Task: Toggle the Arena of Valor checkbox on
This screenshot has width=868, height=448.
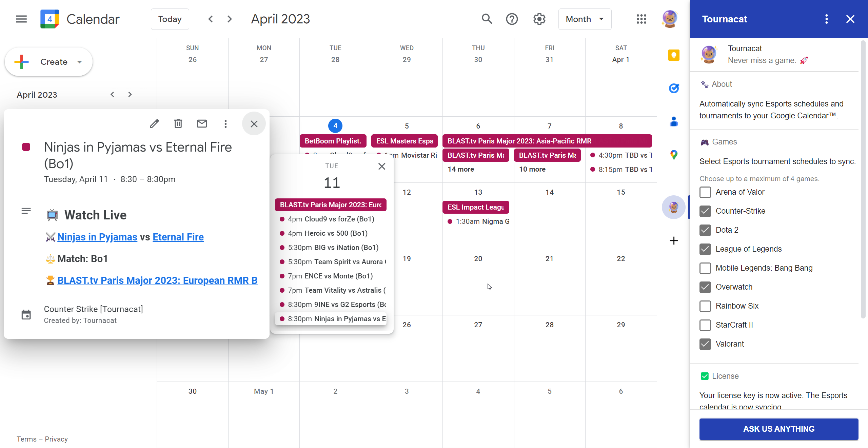Action: [x=705, y=192]
